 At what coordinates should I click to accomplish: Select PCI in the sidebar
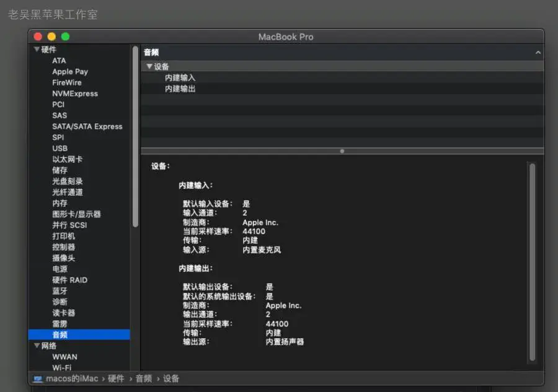(x=58, y=105)
